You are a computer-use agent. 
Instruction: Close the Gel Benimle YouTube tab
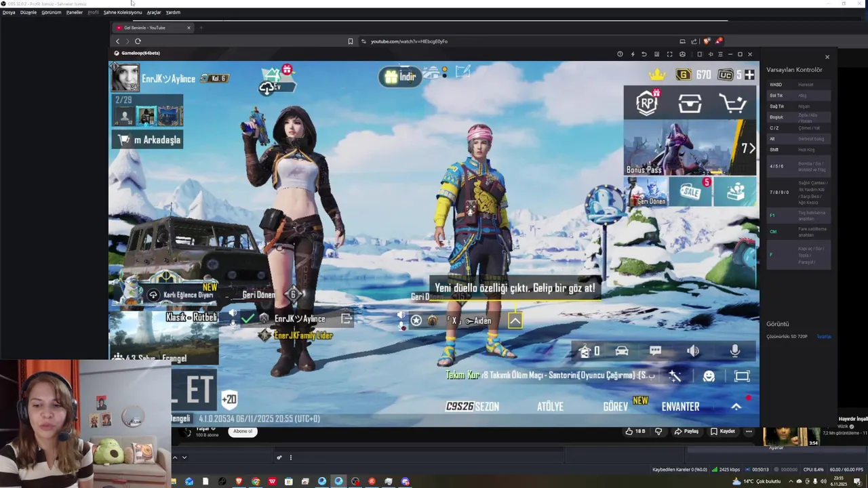pyautogui.click(x=189, y=28)
